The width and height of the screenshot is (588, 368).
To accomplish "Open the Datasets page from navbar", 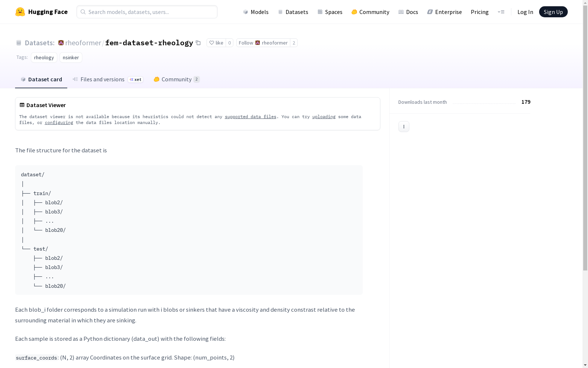I will [x=293, y=12].
